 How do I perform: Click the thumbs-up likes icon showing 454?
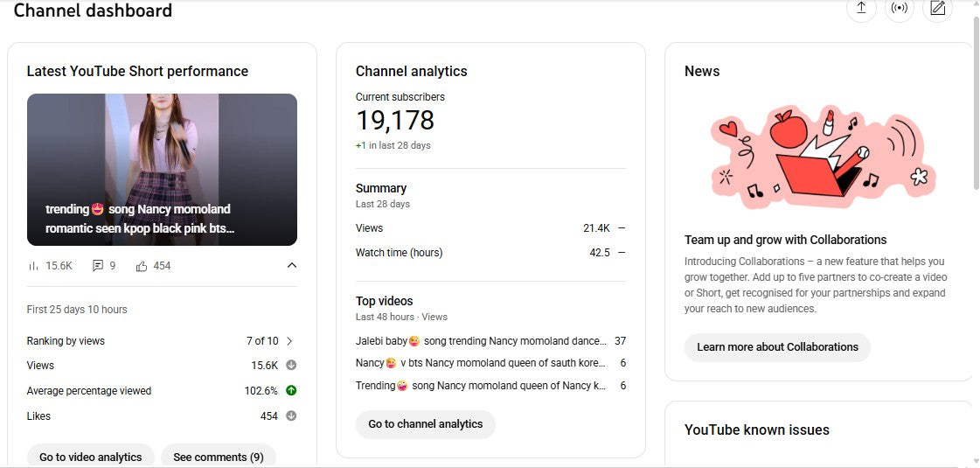coord(142,266)
